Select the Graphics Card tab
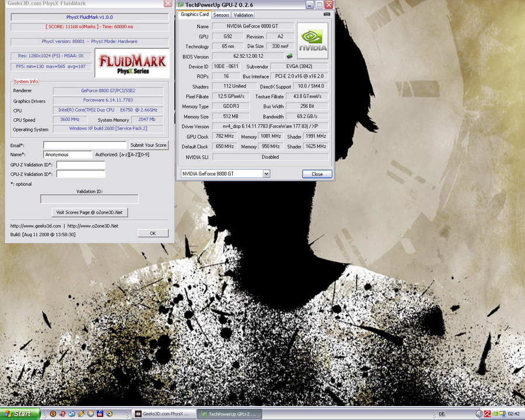The width and height of the screenshot is (525, 420). click(x=194, y=15)
